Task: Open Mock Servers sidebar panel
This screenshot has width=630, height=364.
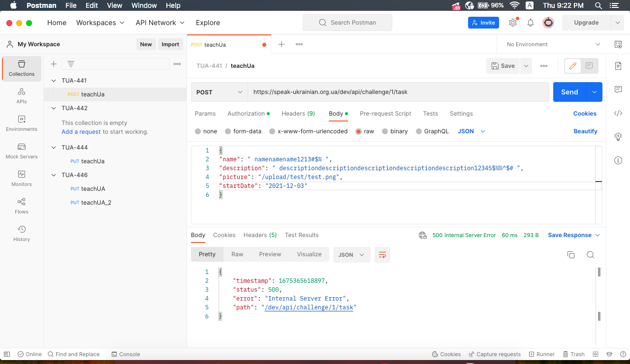Action: click(x=22, y=151)
